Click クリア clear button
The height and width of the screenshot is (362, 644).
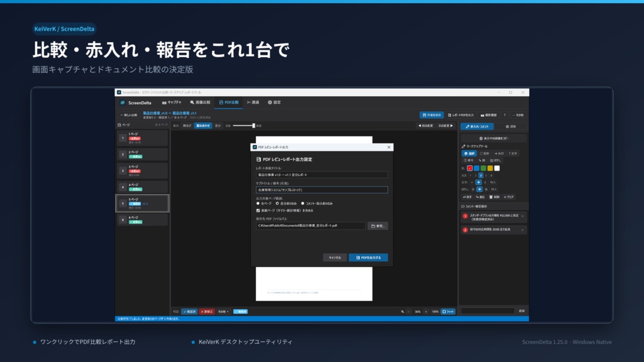click(509, 197)
